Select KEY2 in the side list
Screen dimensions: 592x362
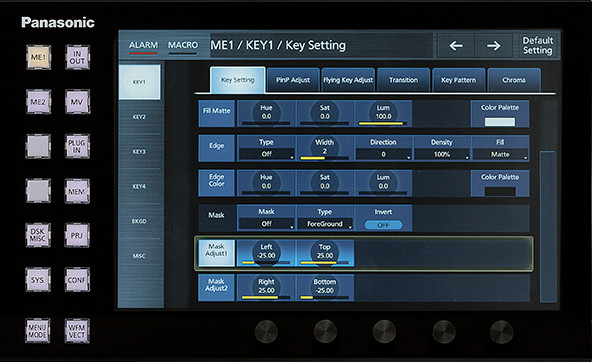[139, 117]
